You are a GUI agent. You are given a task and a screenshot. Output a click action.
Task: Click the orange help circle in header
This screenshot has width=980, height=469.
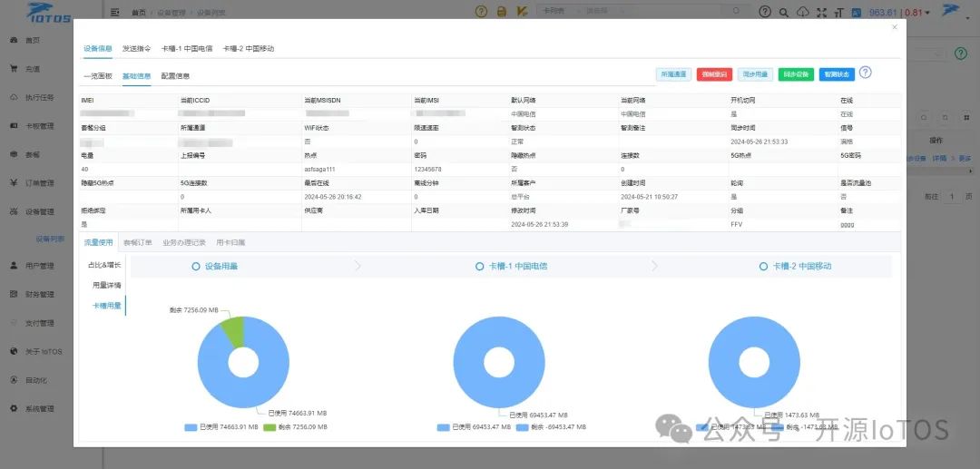[481, 12]
